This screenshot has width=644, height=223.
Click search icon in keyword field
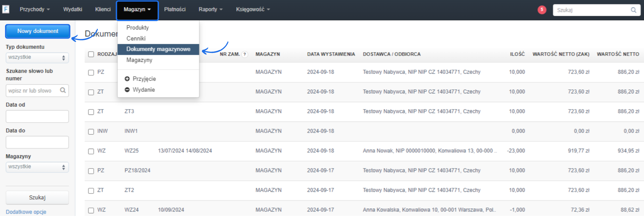pyautogui.click(x=63, y=90)
